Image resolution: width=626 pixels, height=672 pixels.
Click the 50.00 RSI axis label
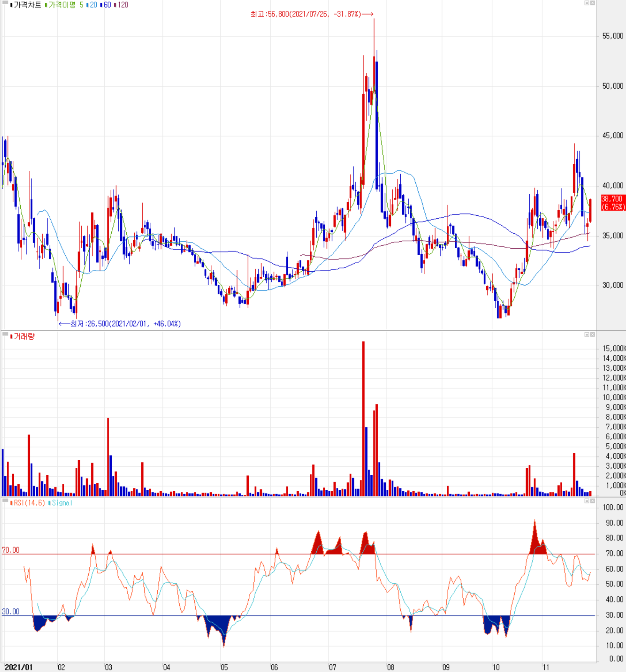click(x=614, y=584)
